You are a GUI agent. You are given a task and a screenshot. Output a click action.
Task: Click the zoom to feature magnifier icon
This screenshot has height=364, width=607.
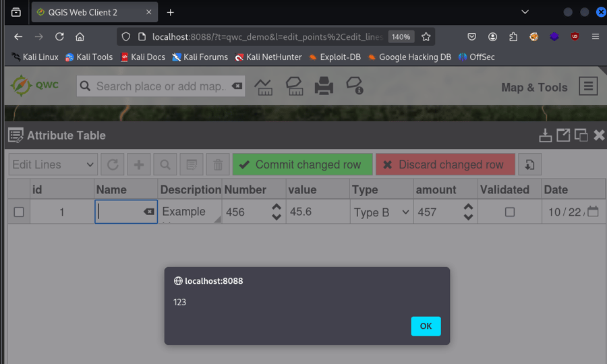[165, 164]
